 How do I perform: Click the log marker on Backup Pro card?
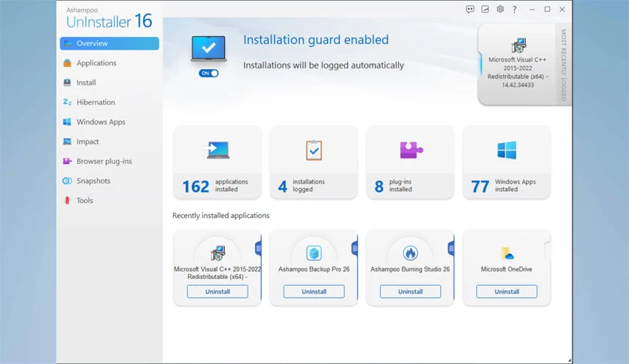354,248
